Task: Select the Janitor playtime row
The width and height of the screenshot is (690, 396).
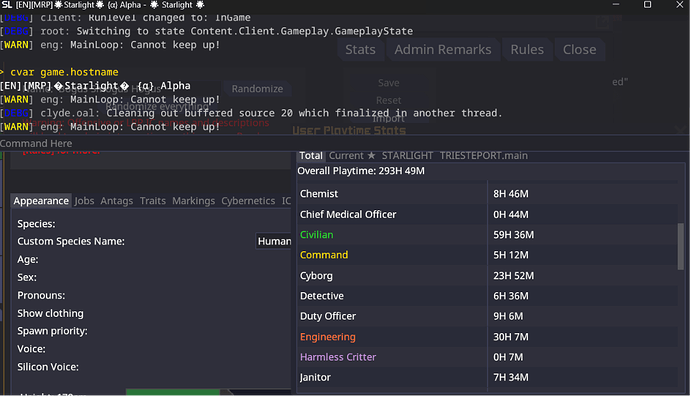Action: [x=488, y=378]
